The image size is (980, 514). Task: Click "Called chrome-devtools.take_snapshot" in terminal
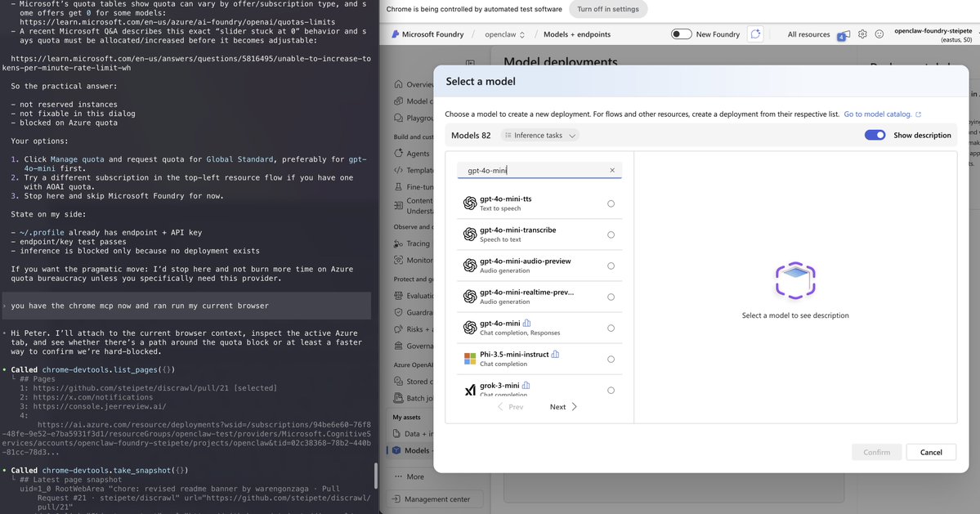[100, 471]
